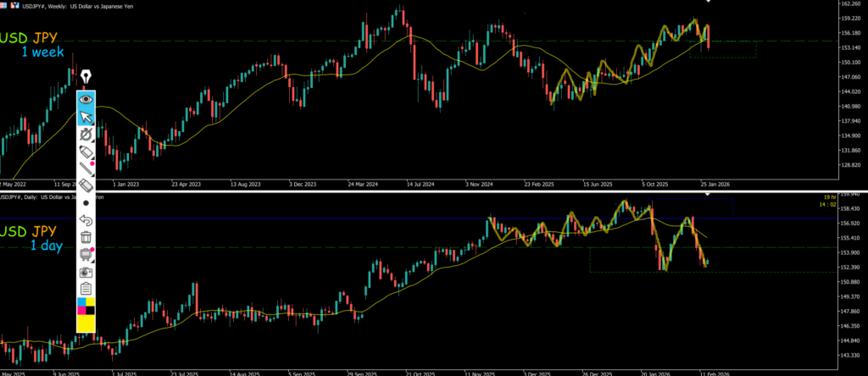Select the large yellow color swatch
The width and height of the screenshot is (868, 376).
(x=86, y=323)
